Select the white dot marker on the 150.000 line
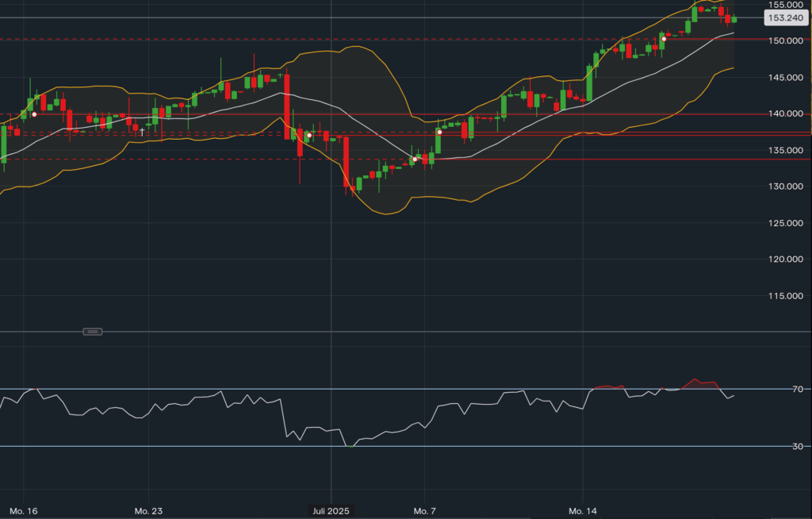This screenshot has width=812, height=519. [664, 39]
